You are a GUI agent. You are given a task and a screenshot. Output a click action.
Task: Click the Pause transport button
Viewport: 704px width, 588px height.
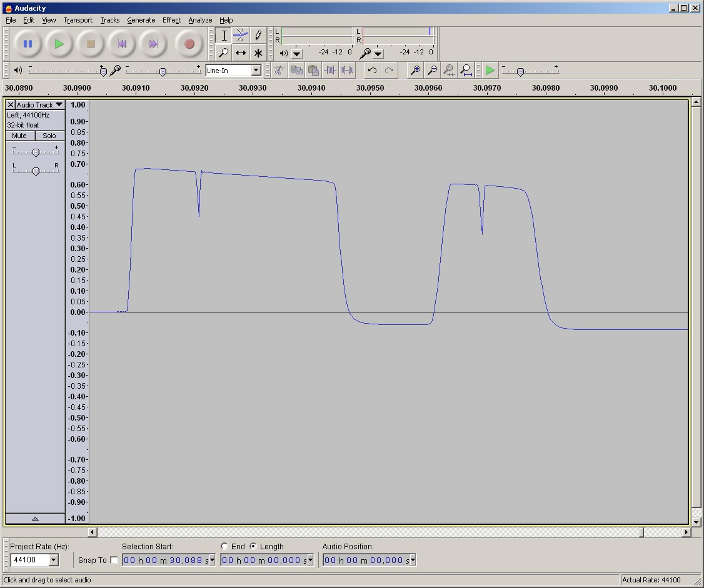point(28,44)
